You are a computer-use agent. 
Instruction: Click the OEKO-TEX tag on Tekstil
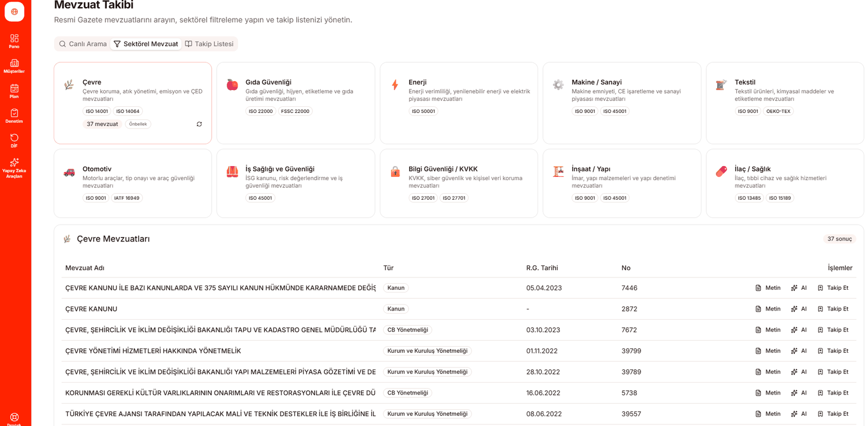tap(778, 111)
